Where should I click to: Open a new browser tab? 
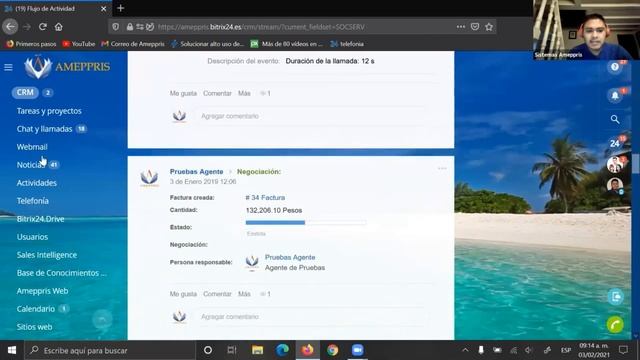[x=120, y=8]
